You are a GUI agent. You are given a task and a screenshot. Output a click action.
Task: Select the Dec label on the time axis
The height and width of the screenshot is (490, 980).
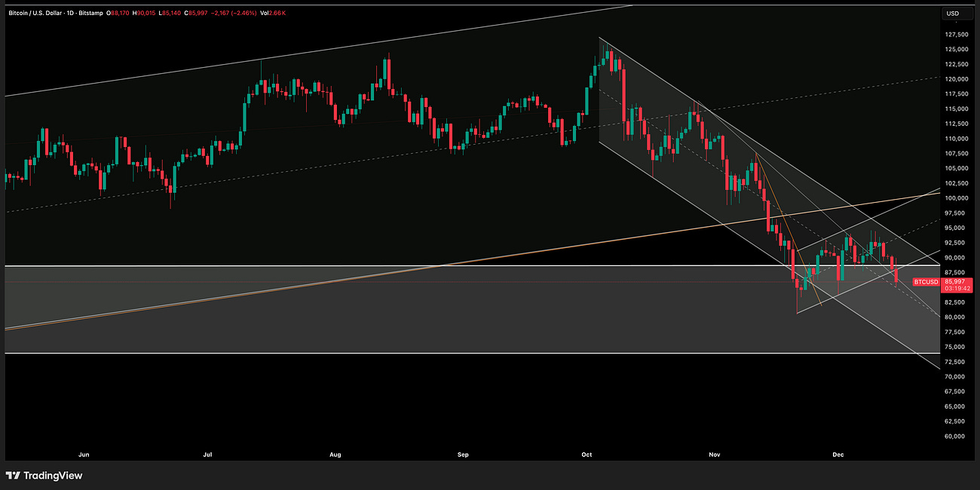(x=838, y=455)
